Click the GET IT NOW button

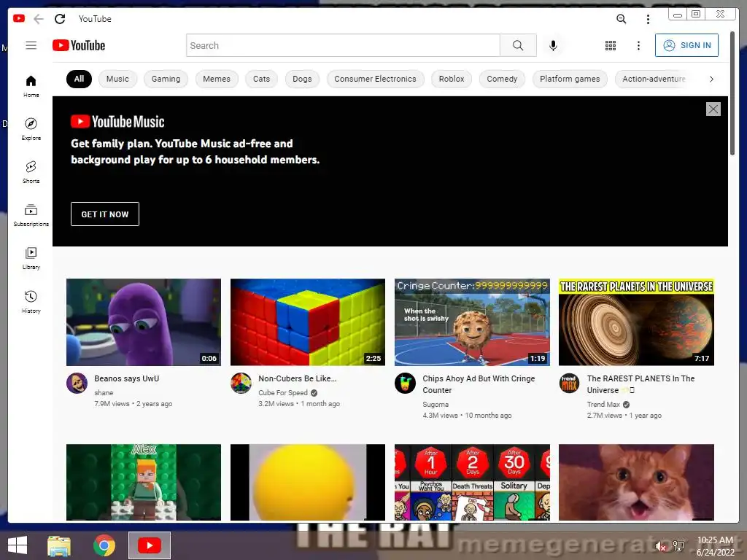coord(105,214)
